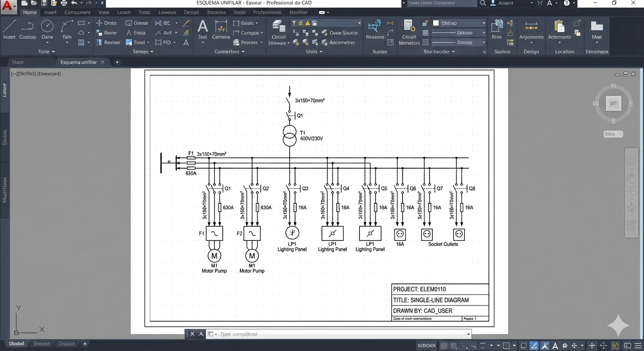Open the Goals dropdown
Viewport: 644px width, 351px height.
[x=246, y=23]
